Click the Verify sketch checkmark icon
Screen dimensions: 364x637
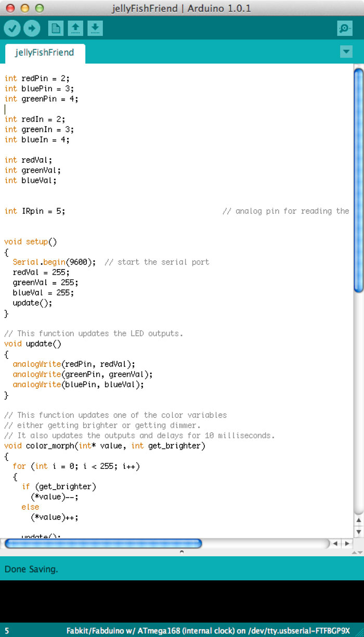(x=12, y=28)
